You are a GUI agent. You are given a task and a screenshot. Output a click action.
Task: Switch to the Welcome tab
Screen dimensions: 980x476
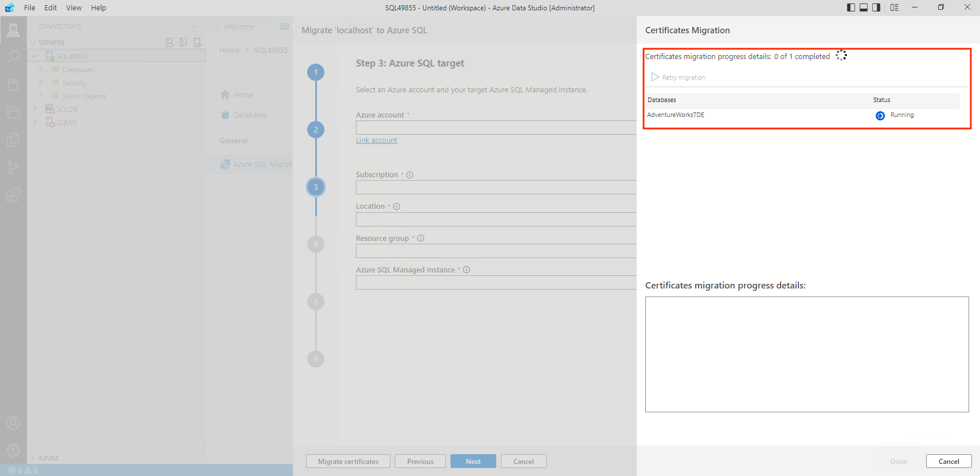click(238, 26)
